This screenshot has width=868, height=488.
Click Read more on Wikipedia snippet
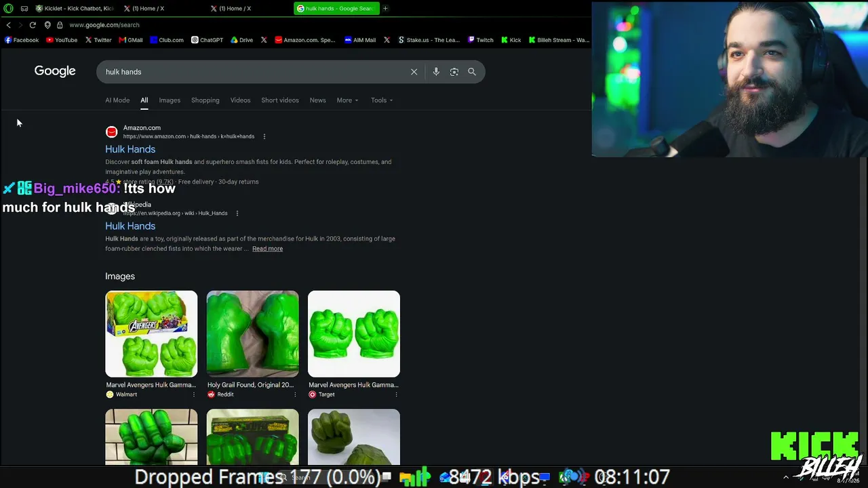click(267, 249)
